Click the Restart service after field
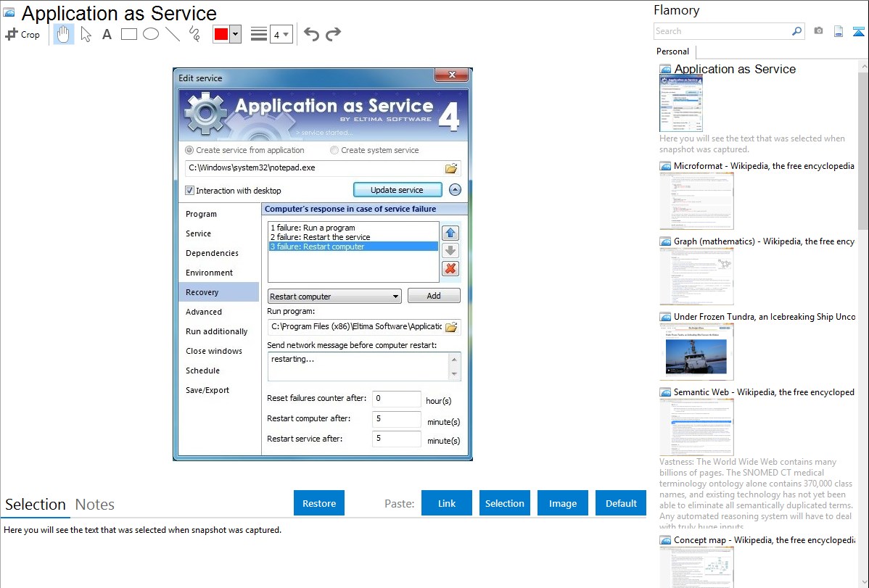This screenshot has width=869, height=588. click(397, 439)
